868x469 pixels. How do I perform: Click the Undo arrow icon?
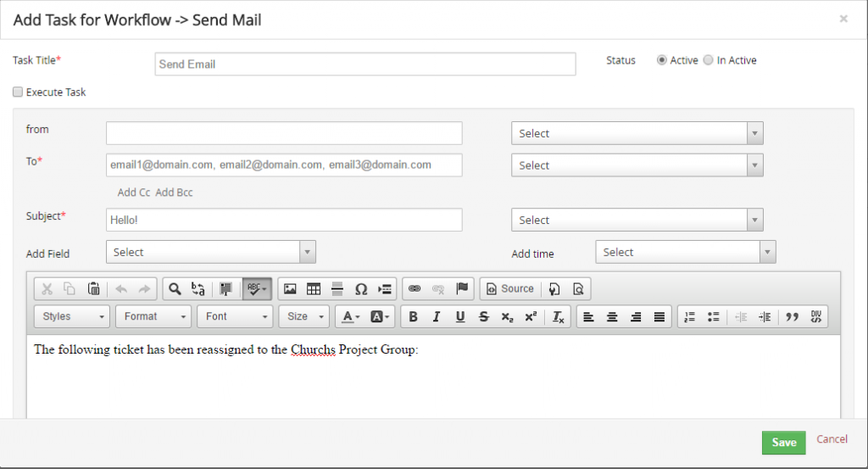point(121,289)
